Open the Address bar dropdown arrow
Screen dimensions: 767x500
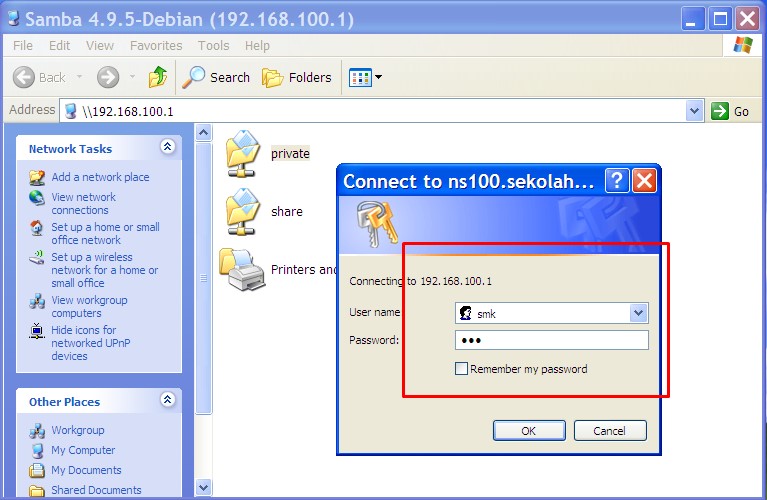coord(695,111)
